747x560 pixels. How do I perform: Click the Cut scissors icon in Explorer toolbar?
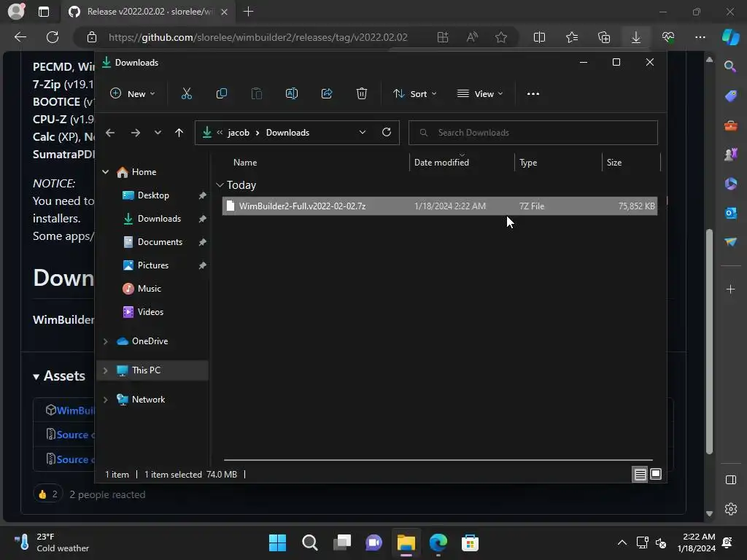[186, 94]
